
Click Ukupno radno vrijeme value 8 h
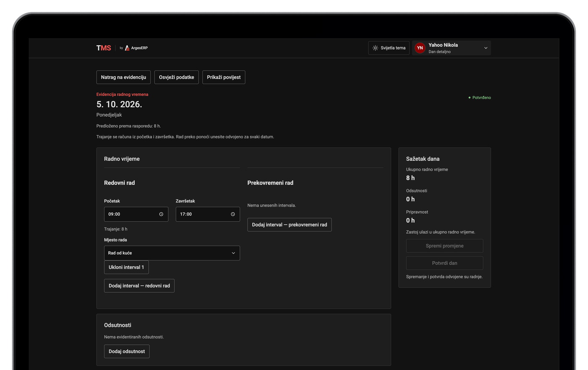[410, 178]
